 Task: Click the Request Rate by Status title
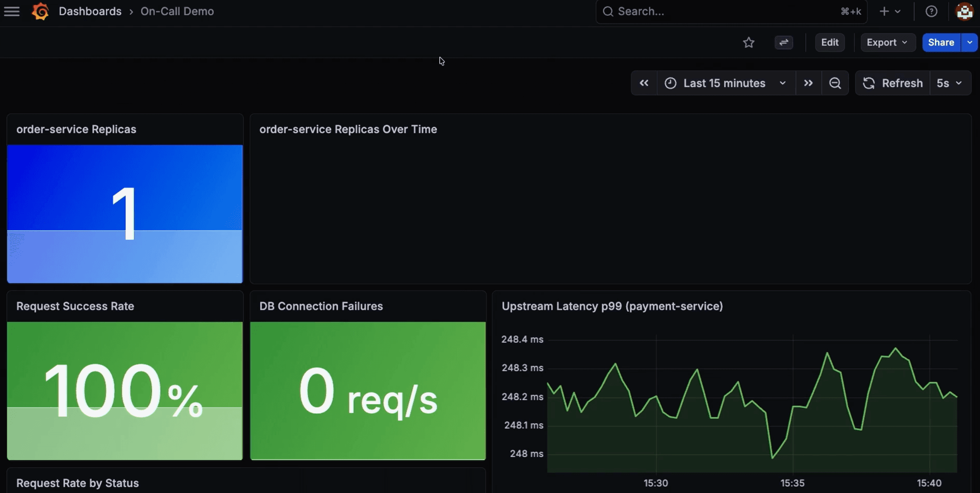click(78, 483)
